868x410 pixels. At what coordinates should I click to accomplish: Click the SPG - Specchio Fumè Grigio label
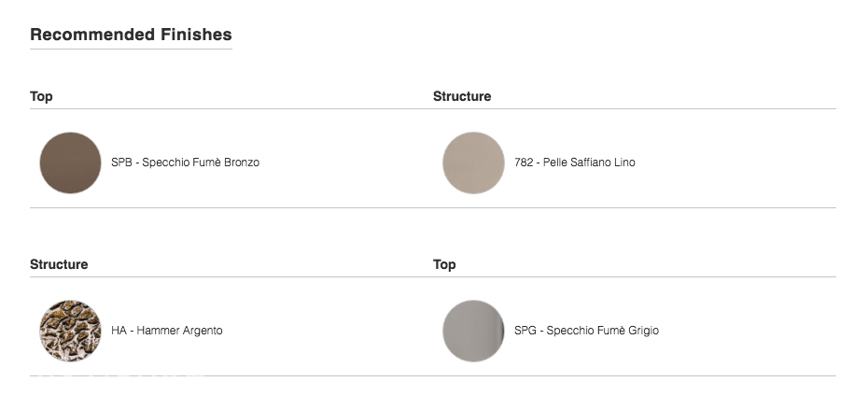pos(586,331)
